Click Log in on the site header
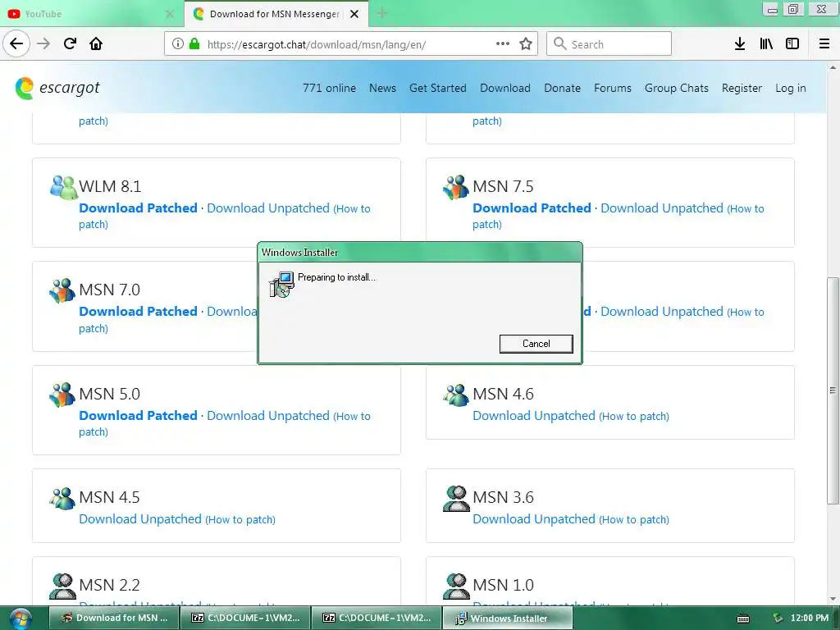The image size is (840, 630). pyautogui.click(x=790, y=88)
